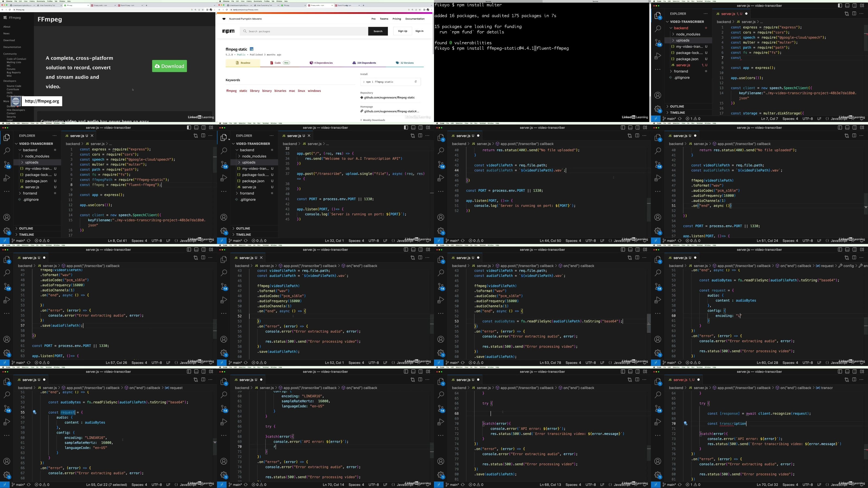Collapse the backend folder in the Ln 7, Col 7 frame

[688, 28]
